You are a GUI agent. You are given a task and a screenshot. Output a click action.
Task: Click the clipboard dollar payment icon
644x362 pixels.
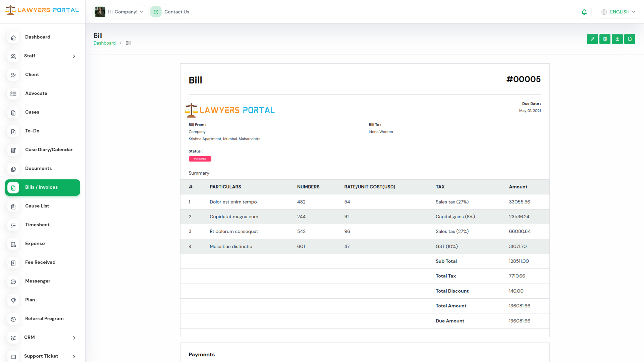click(x=605, y=39)
